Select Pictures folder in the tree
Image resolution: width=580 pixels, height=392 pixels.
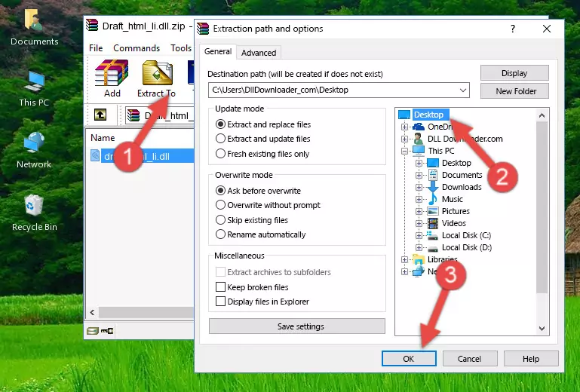click(456, 211)
